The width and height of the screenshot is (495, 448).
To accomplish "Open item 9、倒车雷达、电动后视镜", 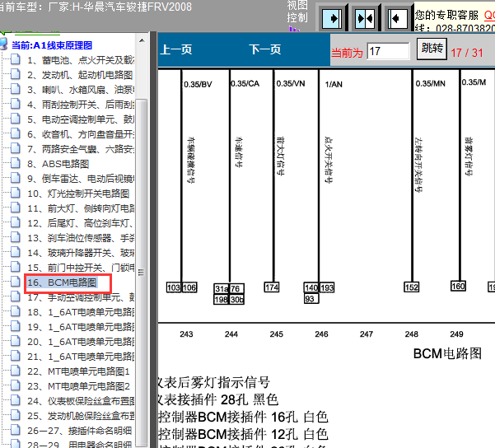I will pyautogui.click(x=81, y=179).
